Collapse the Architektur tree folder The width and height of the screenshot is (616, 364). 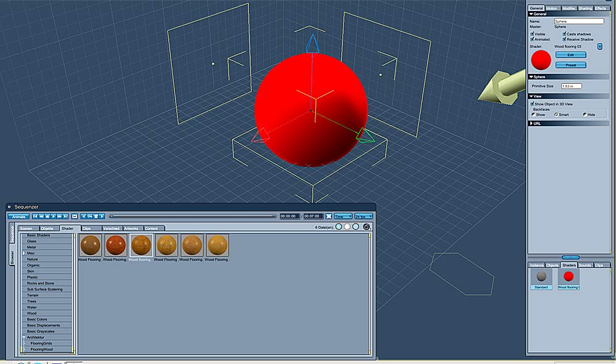24,338
